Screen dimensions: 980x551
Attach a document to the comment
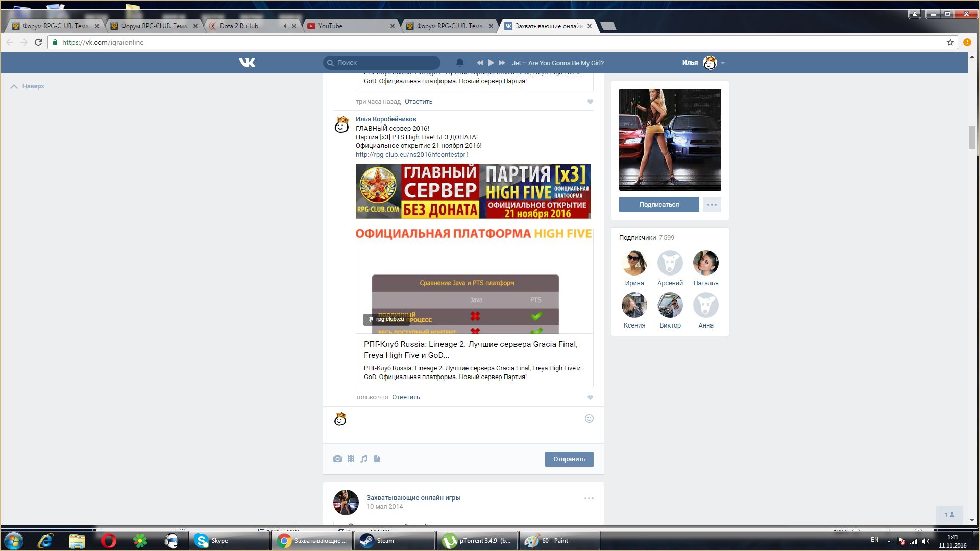tap(377, 459)
